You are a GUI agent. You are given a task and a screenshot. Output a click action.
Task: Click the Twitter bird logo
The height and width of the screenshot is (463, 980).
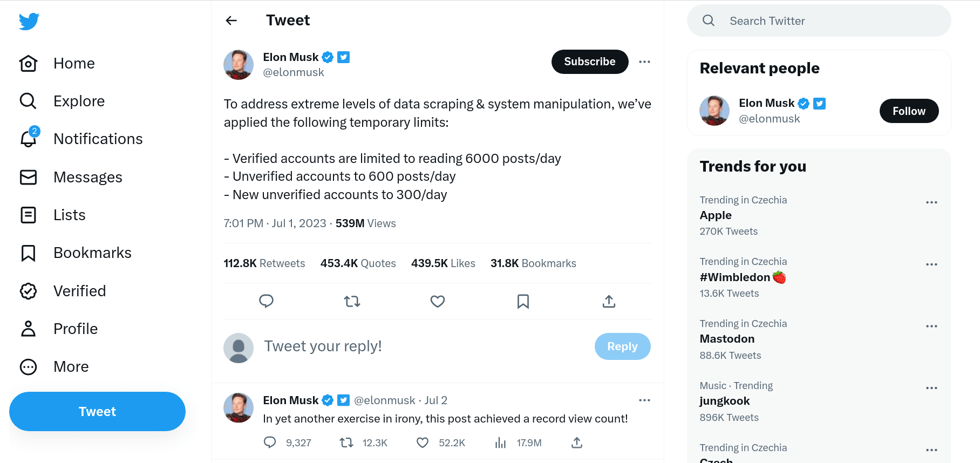coord(29,22)
